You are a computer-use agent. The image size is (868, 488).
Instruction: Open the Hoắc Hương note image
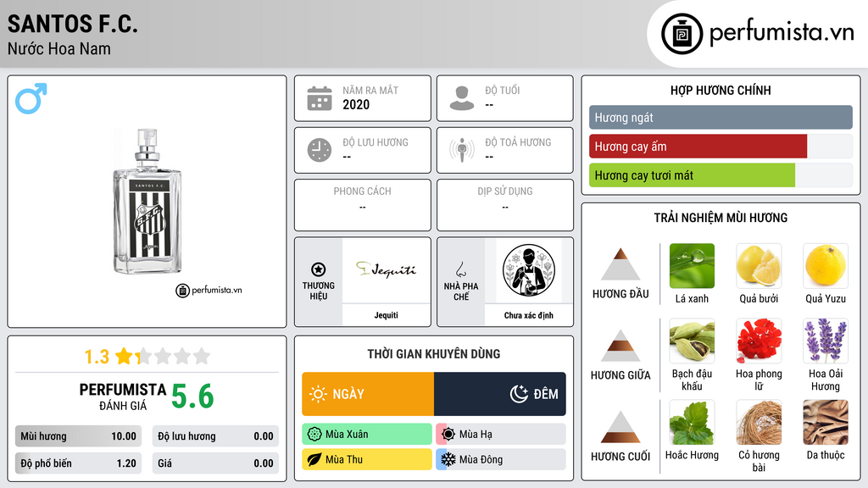coord(692,423)
